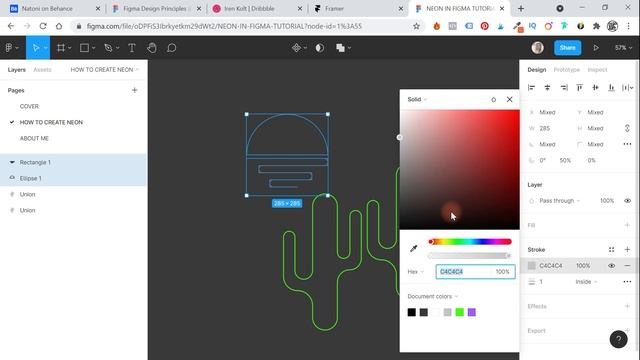Open advanced stroke options ellipsis
This screenshot has height=360, width=640.
tap(627, 282)
